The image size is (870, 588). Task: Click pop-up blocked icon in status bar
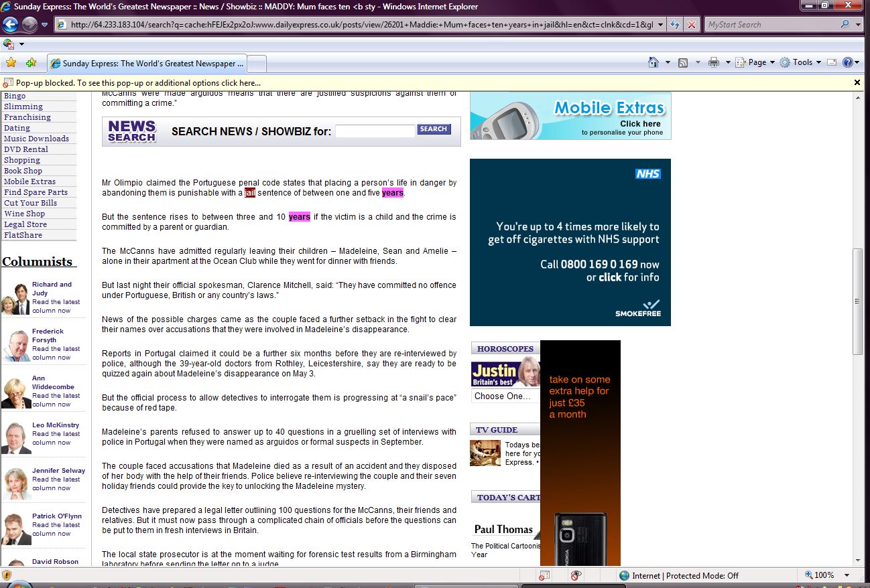point(544,575)
